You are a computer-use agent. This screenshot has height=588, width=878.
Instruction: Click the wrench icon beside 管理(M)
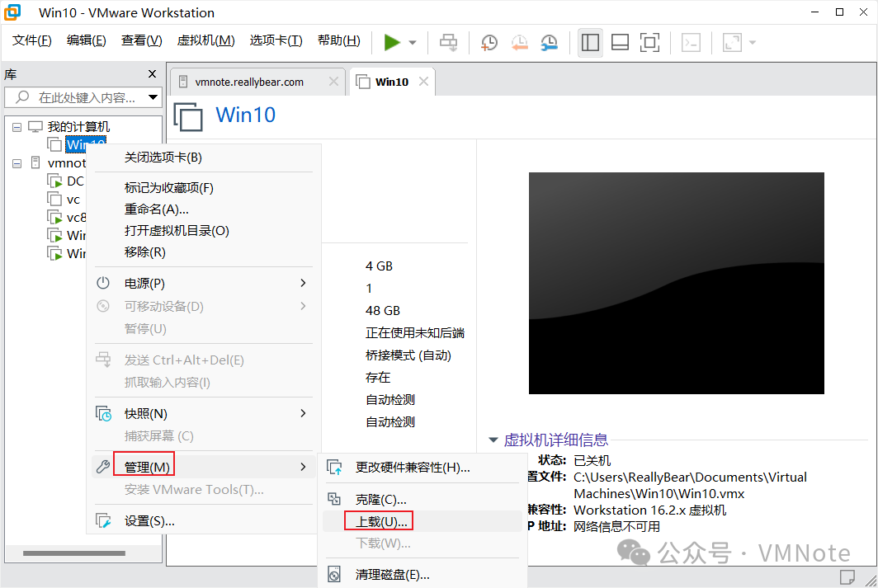tap(103, 467)
